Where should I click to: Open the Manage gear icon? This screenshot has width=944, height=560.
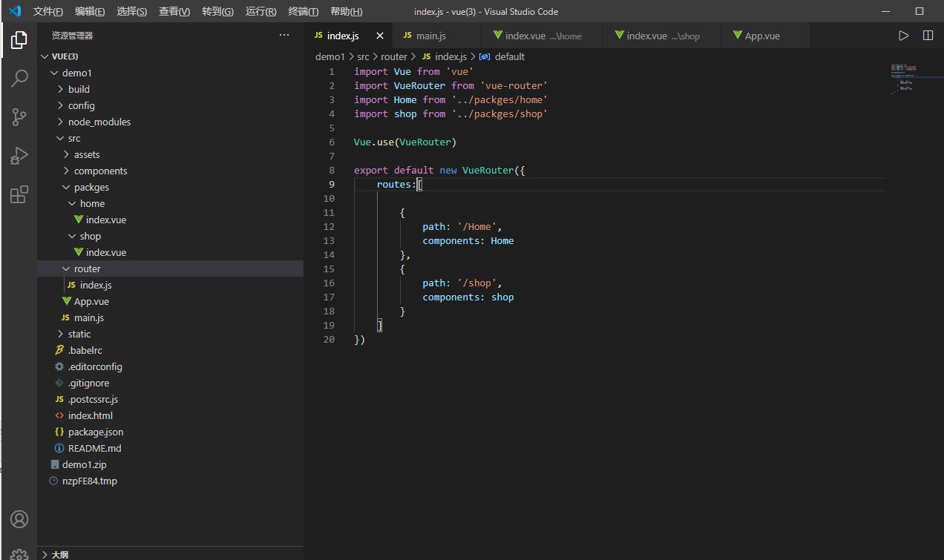tap(19, 553)
